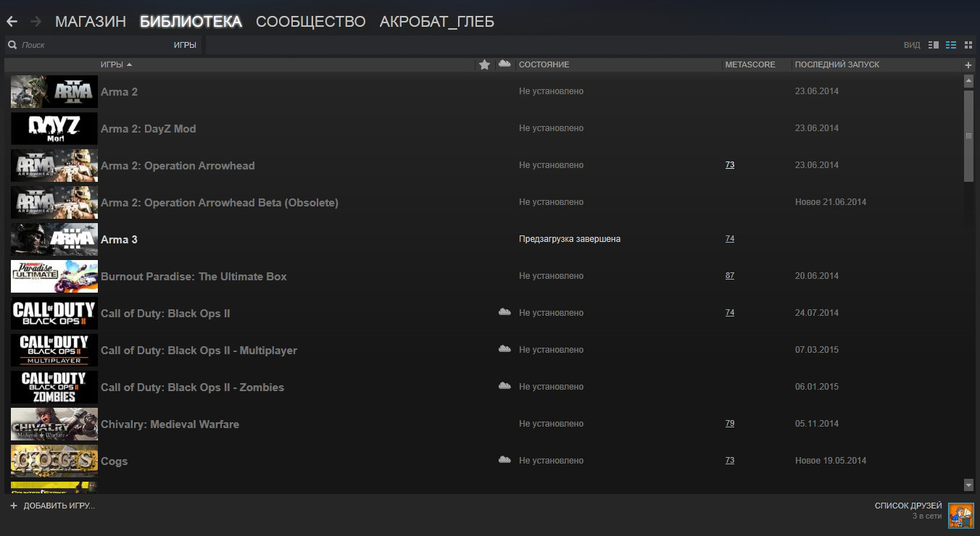
Task: Click ВИД label
Action: coord(912,45)
